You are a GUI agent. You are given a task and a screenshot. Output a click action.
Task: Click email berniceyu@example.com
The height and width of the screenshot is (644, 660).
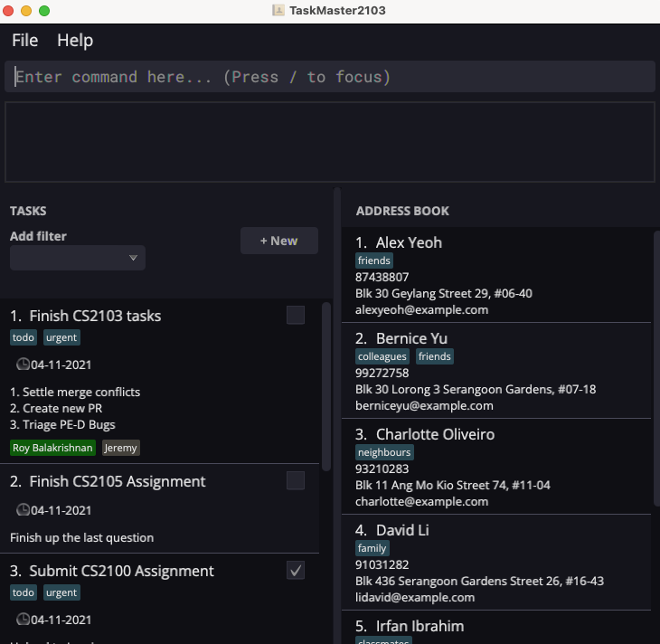(x=424, y=406)
